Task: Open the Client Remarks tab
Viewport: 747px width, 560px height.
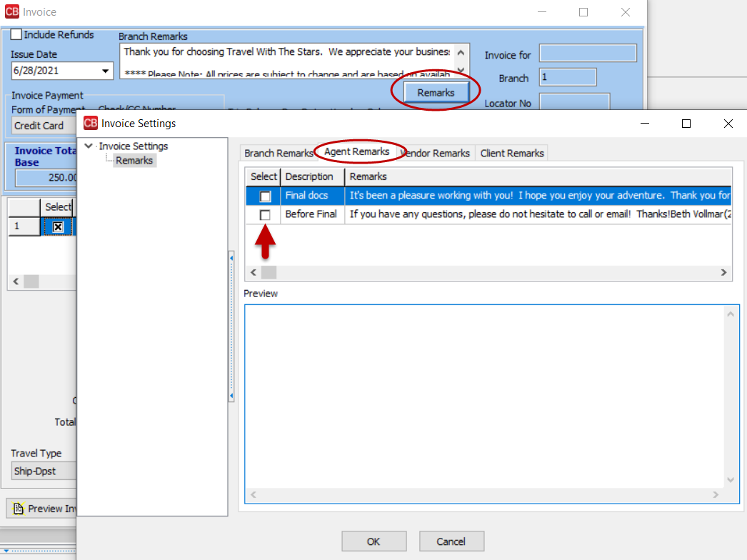Action: [511, 153]
